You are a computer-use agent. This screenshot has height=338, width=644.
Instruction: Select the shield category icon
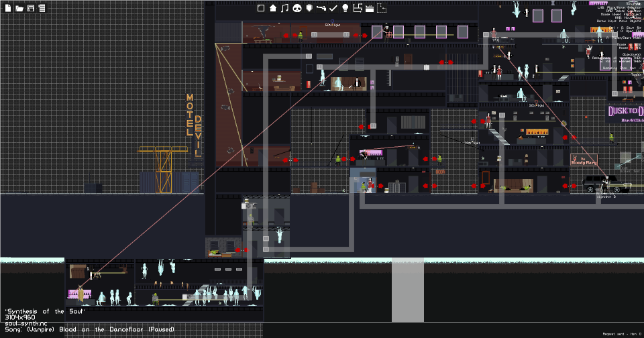click(309, 8)
